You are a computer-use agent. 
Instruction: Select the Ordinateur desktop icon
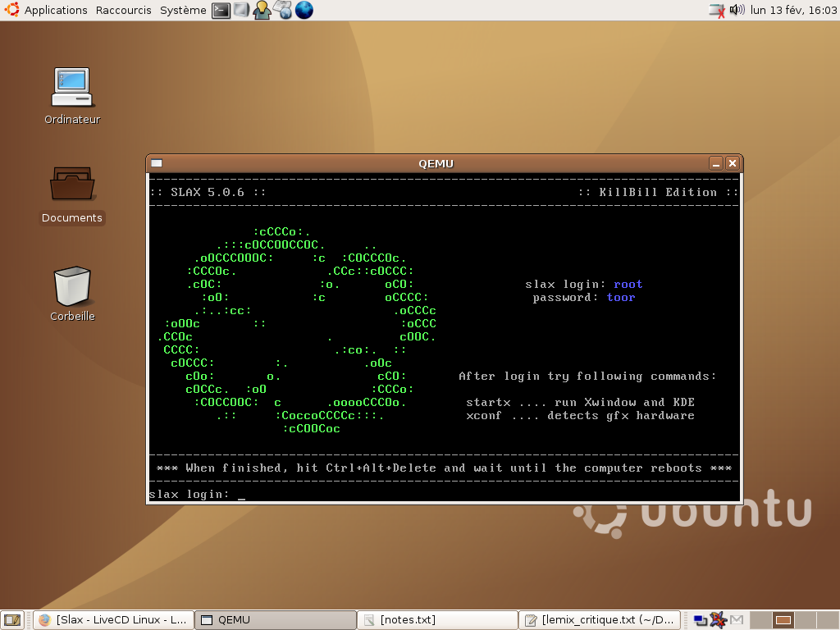[72, 97]
